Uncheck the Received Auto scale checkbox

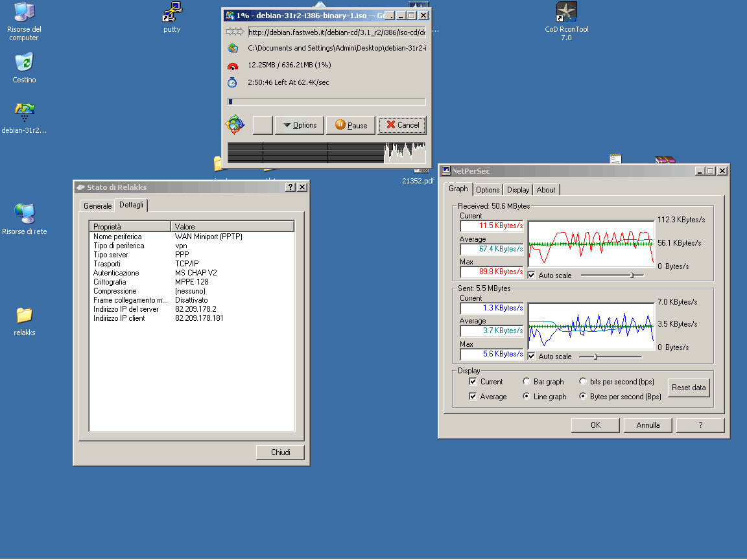click(x=532, y=275)
